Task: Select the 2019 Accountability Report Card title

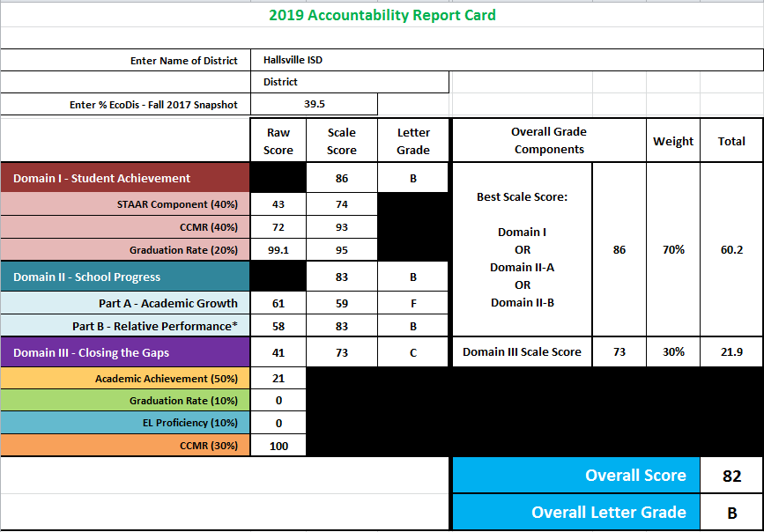Action: [x=382, y=15]
